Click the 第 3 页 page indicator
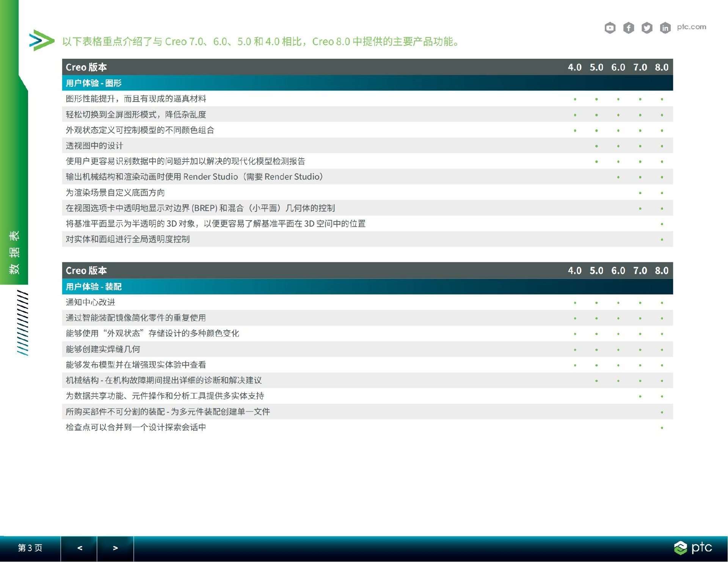 click(30, 548)
